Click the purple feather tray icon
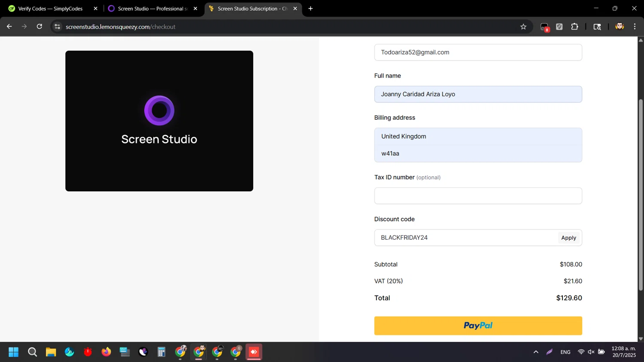 click(x=549, y=352)
